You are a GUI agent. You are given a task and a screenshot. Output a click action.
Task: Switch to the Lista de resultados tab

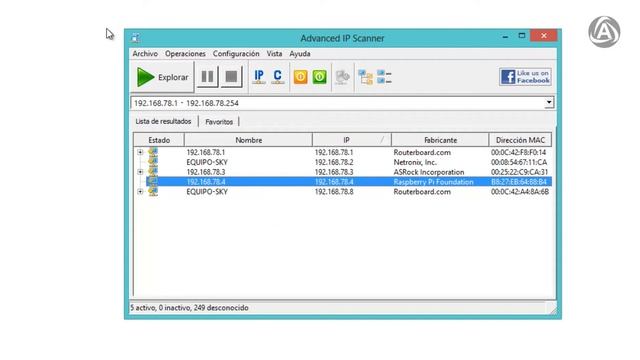tap(163, 121)
